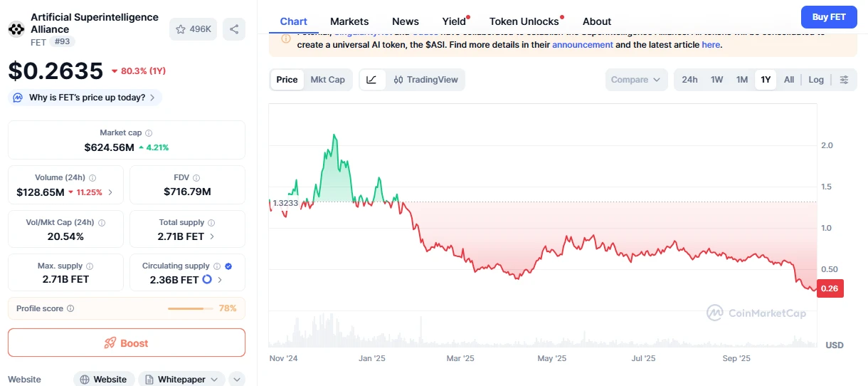Image resolution: width=868 pixels, height=386 pixels.
Task: Click the Volume (24h) info icon
Action: click(92, 178)
